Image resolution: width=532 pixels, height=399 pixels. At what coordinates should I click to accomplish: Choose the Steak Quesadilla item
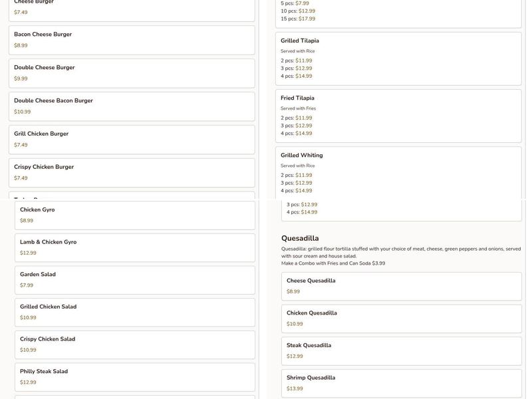(x=401, y=351)
